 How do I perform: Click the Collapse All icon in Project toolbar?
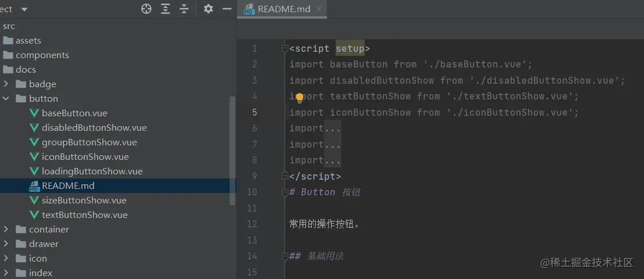[x=184, y=9]
